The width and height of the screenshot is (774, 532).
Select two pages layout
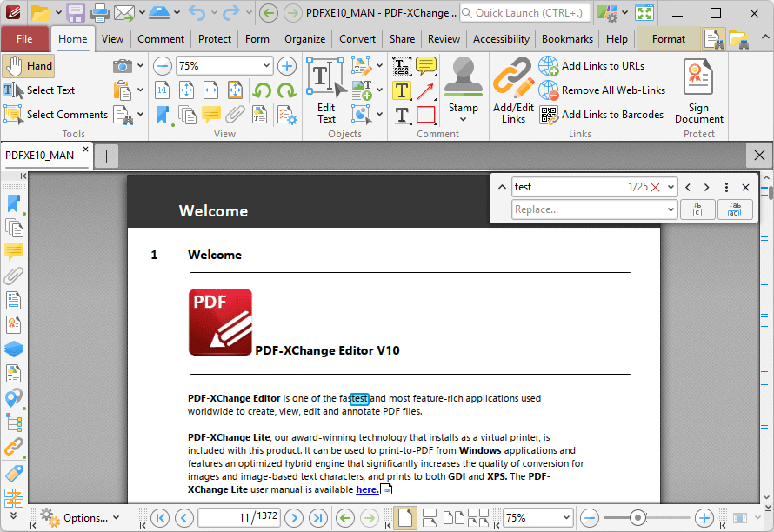coord(454,518)
